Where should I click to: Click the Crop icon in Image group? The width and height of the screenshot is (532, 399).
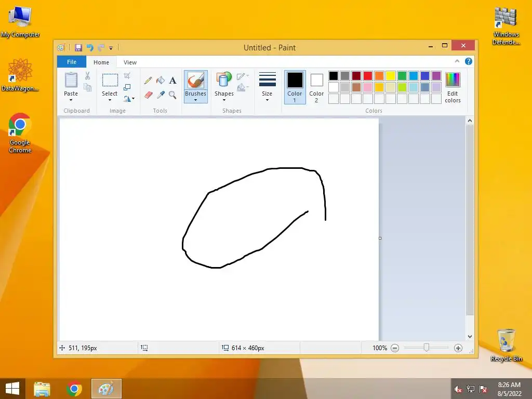tap(127, 75)
